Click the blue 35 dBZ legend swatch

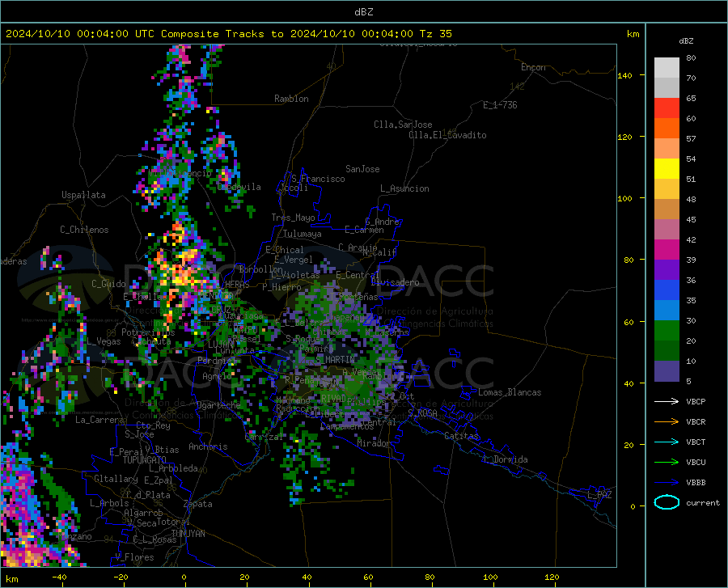pos(667,290)
